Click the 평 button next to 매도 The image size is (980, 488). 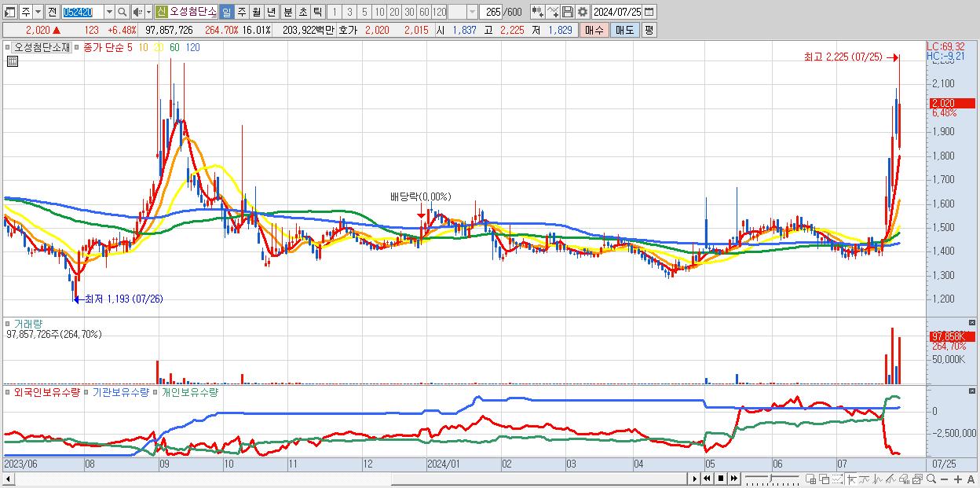click(x=649, y=30)
